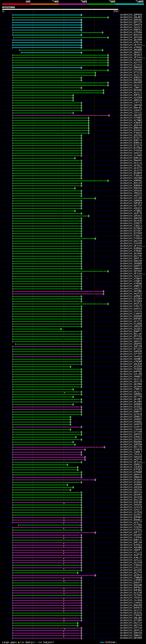
Task: Select the UniRef100_P09439 label
Action: pos(131,339)
